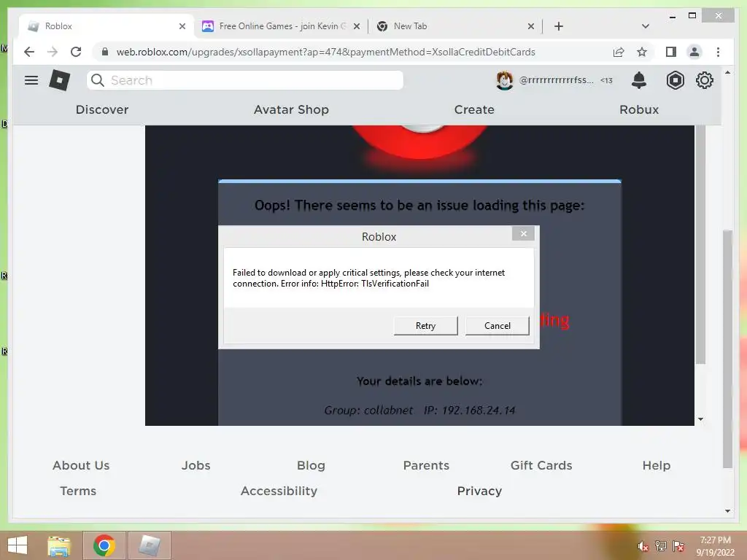Click the inner frame scrollbar thumb
The width and height of the screenshot is (747, 560).
700,245
